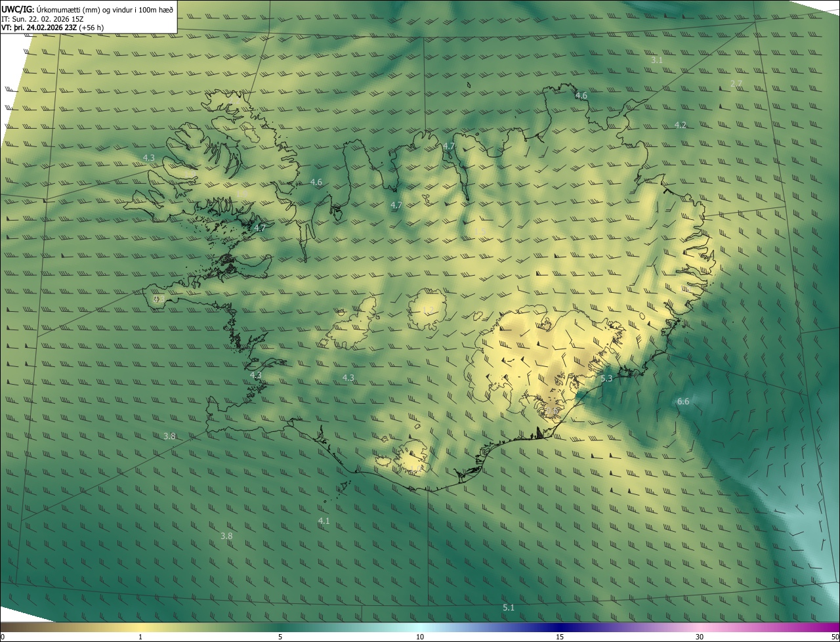Click the initialization time 'IT: Sun. 22. 02. 2026 15Z'

(43, 18)
